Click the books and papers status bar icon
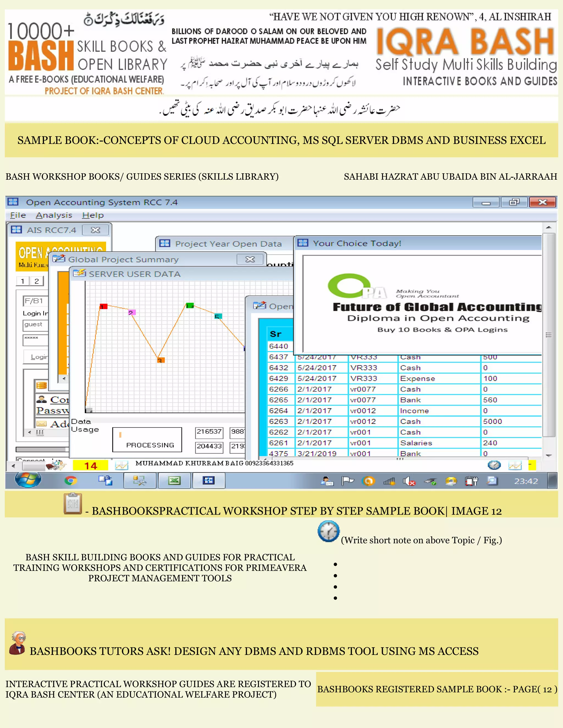The image size is (563, 728). click(56, 465)
